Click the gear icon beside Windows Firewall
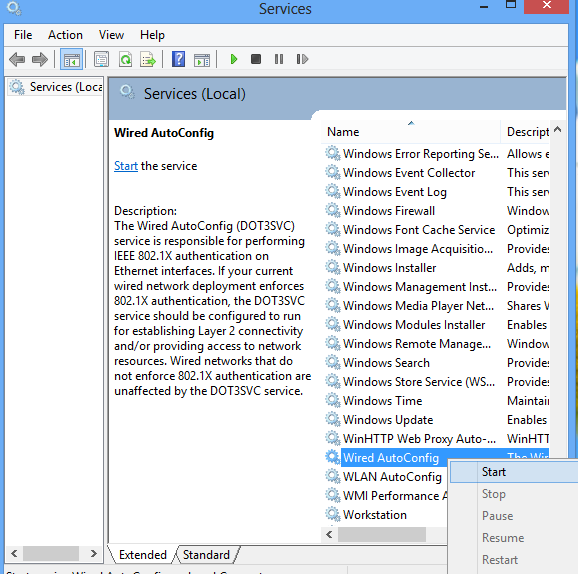The width and height of the screenshot is (578, 574). click(333, 211)
